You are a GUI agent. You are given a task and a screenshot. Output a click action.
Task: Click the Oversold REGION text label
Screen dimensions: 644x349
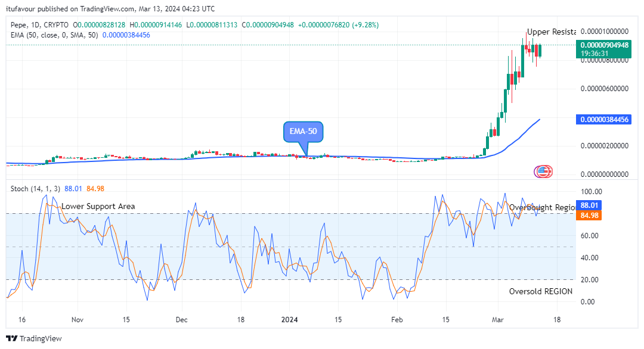point(540,292)
